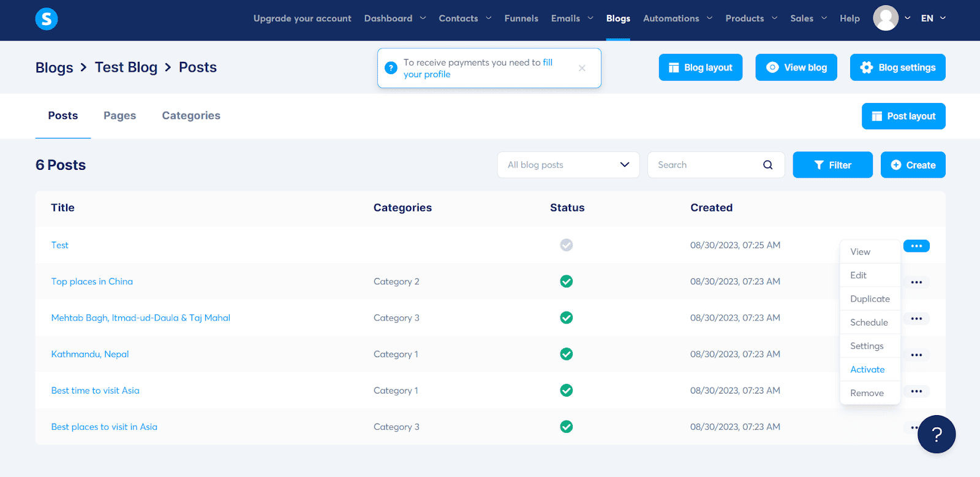Screen dimensions: 980x477
Task: Switch to the Categories tab
Action: pos(191,116)
